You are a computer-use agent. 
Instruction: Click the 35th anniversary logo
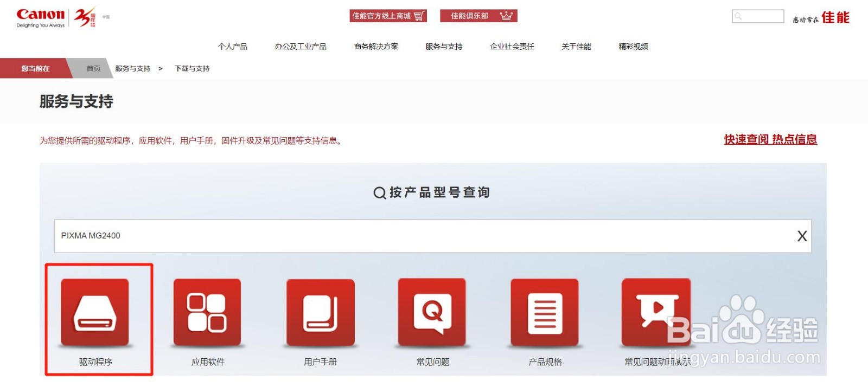(85, 17)
